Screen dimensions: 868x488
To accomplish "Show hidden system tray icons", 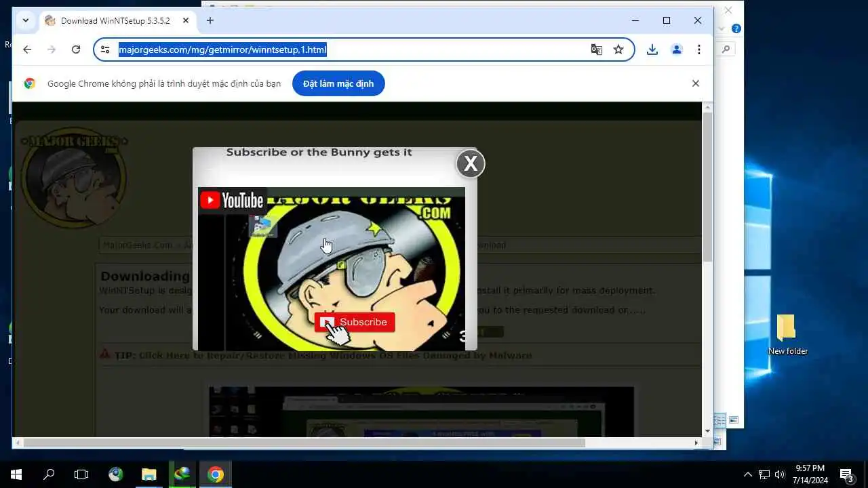I will click(748, 474).
